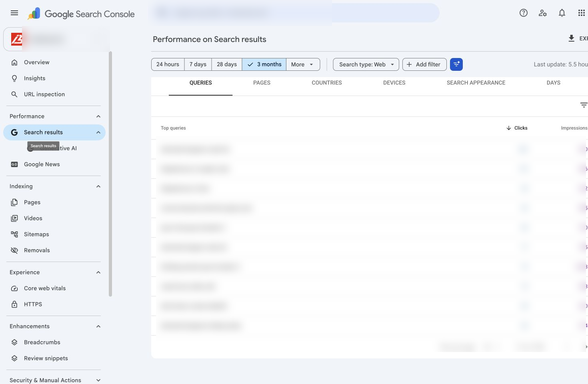Switch to the Countries tab
The height and width of the screenshot is (384, 588).
click(327, 83)
